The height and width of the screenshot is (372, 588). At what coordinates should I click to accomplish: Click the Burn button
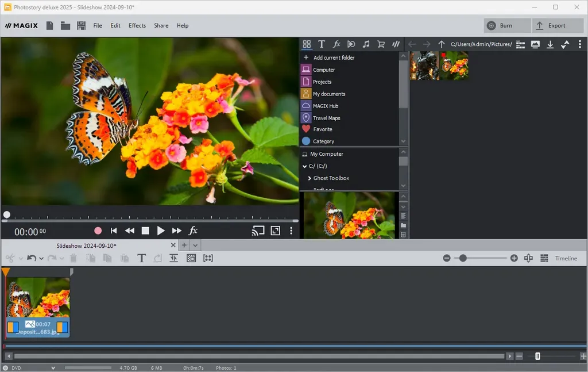pyautogui.click(x=508, y=25)
